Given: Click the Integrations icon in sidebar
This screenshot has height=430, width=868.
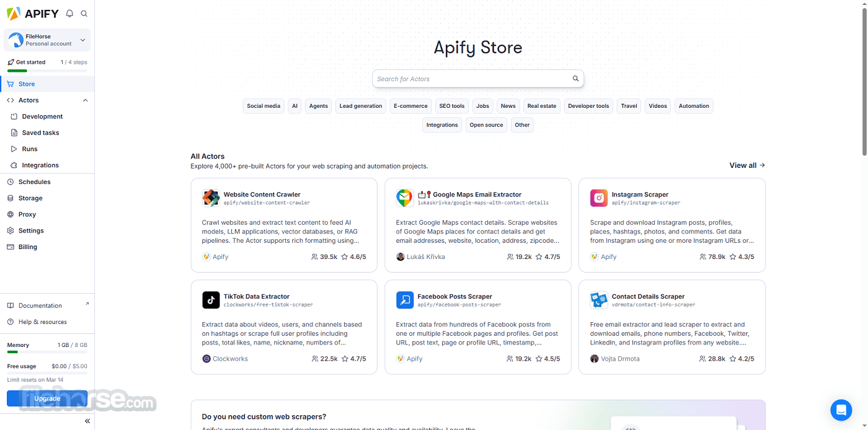Looking at the screenshot, I should point(14,165).
